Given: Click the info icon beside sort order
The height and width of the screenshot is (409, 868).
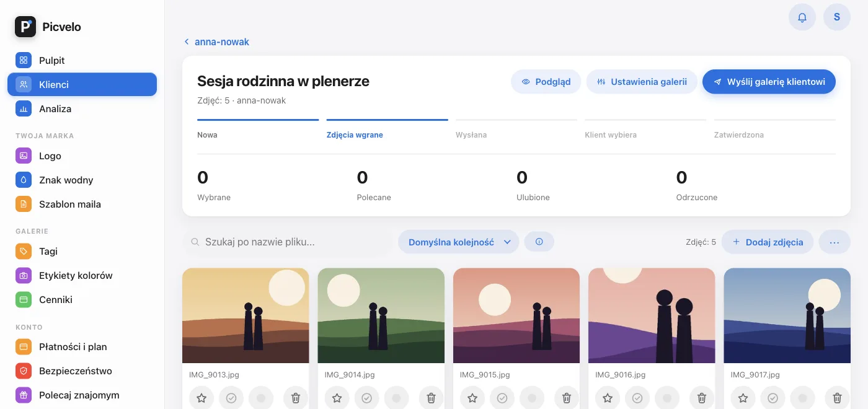Looking at the screenshot, I should point(539,242).
